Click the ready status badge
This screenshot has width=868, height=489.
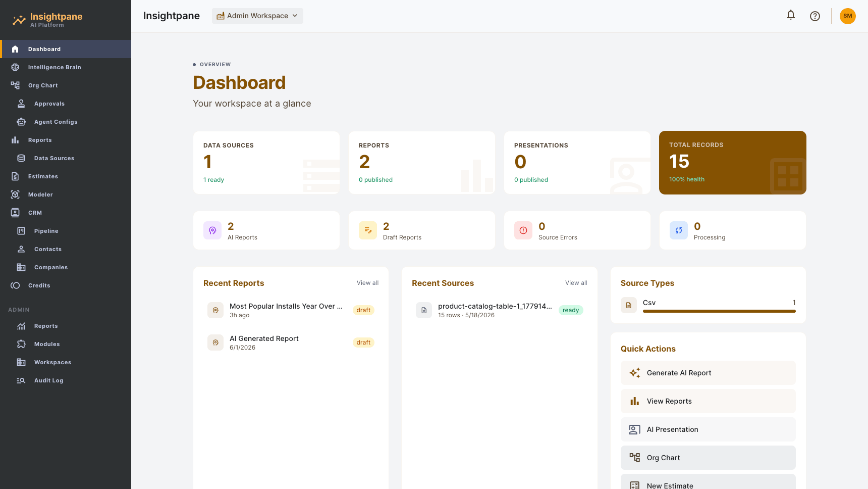pos(571,310)
